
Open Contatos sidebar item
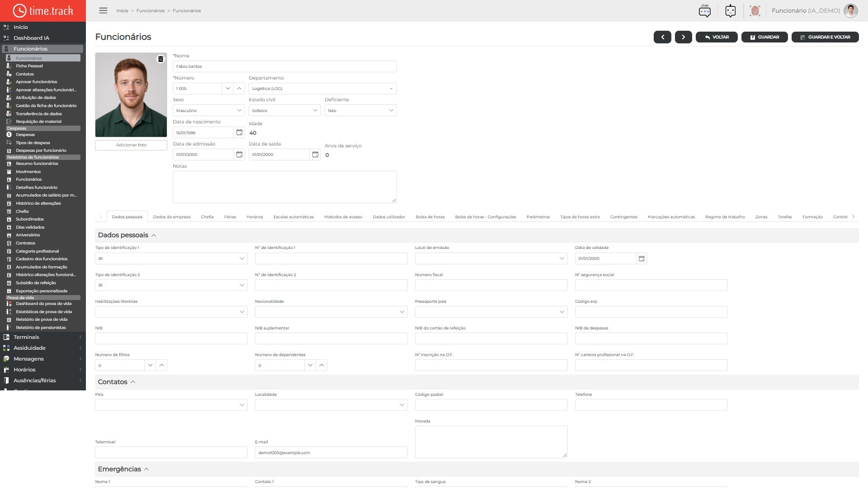coord(25,74)
